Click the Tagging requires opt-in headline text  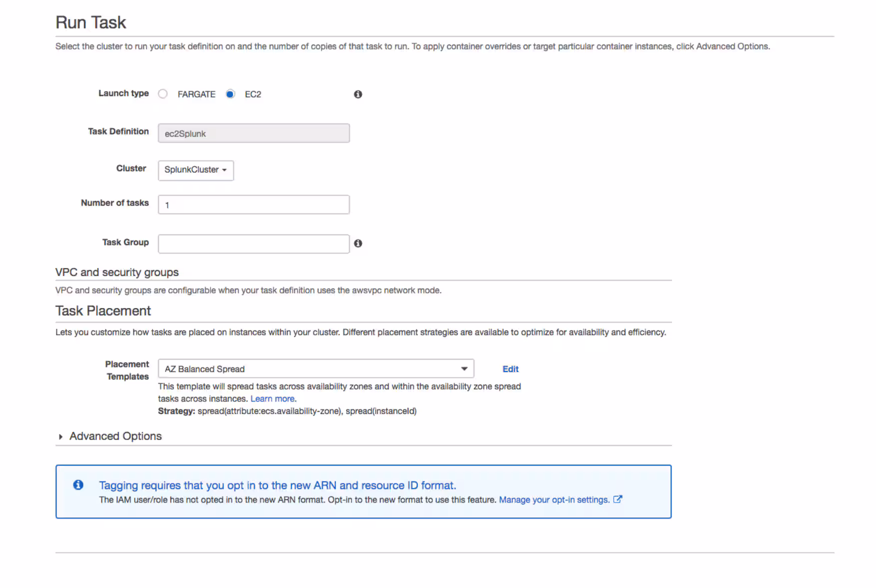tap(277, 485)
